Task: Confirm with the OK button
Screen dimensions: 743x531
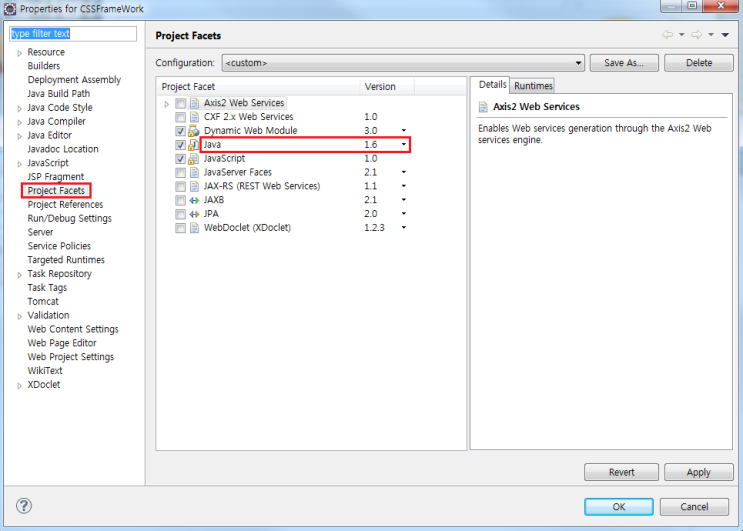Action: (619, 507)
